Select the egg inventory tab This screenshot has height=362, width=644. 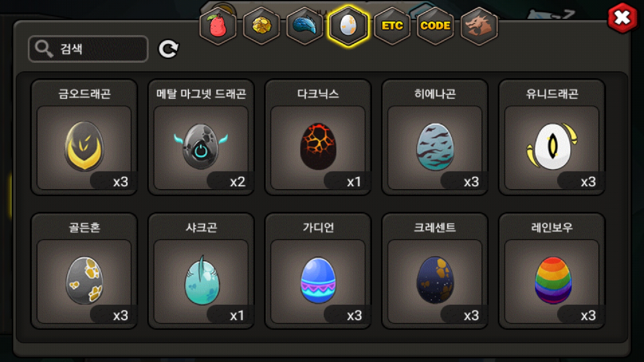tap(348, 26)
